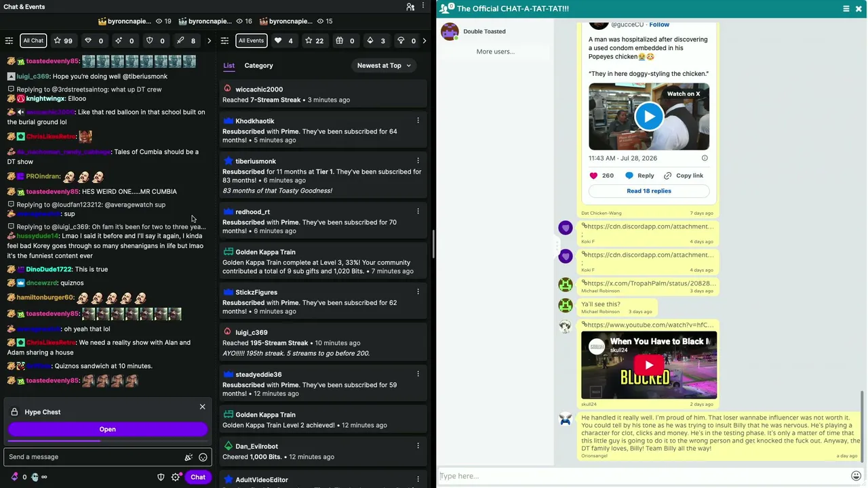Filter events by the chip showing 3
The width and height of the screenshot is (868, 488).
click(x=376, y=41)
